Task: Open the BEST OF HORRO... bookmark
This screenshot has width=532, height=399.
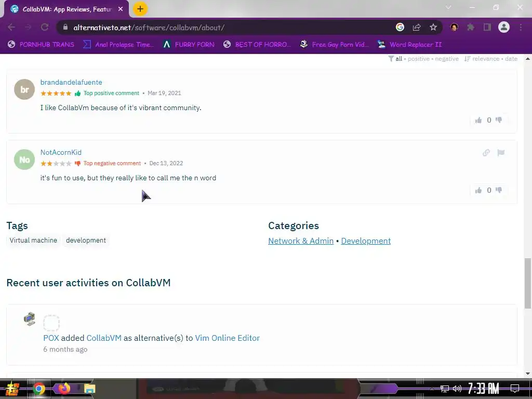Action: pos(257,45)
